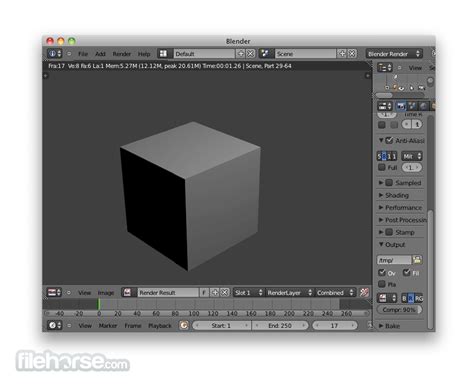Browse for output folder icon

tap(417, 260)
